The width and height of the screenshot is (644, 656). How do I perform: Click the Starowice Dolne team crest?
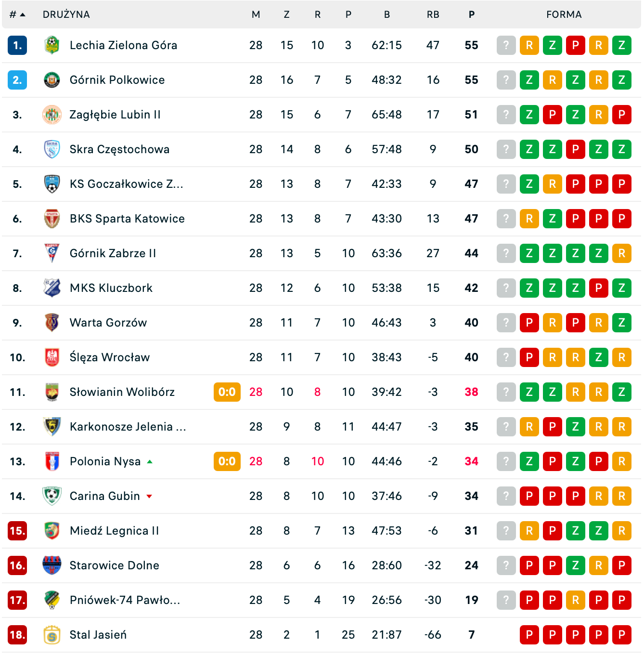click(x=52, y=565)
